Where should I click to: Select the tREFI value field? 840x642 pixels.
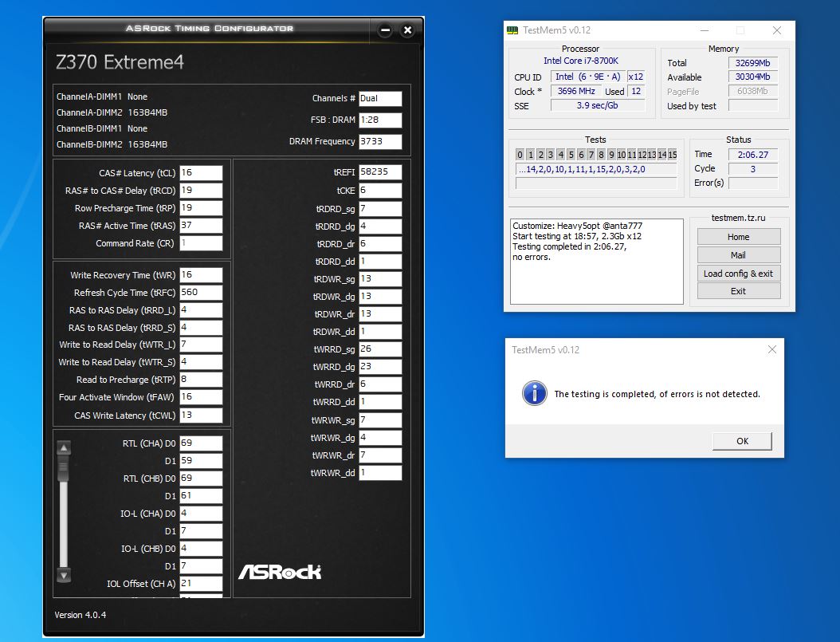point(380,172)
